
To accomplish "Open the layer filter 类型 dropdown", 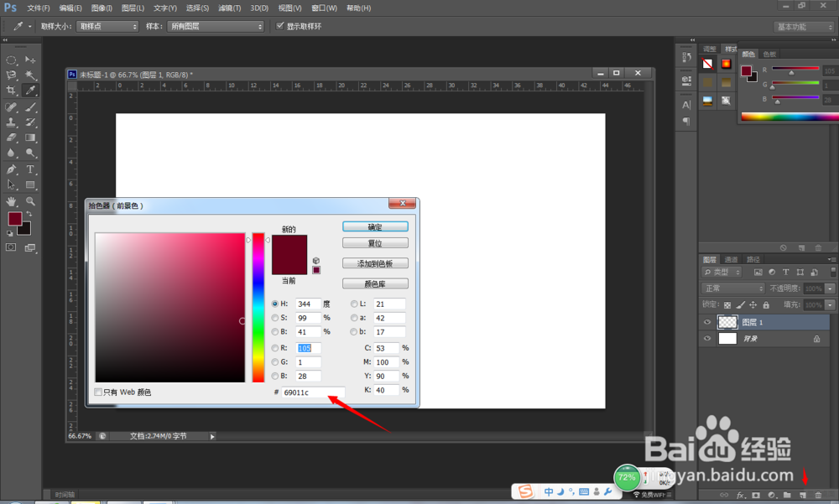I will tap(722, 273).
